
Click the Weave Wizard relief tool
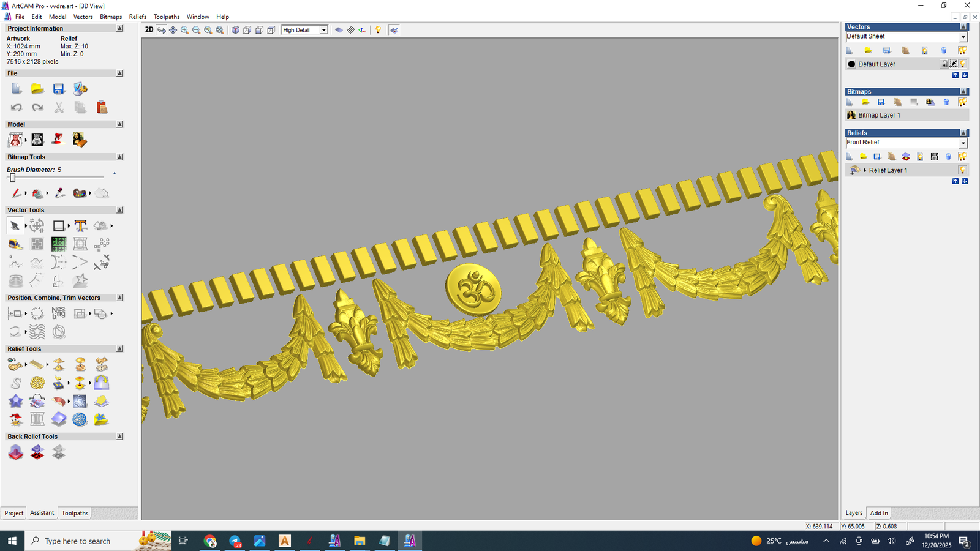coord(37,383)
